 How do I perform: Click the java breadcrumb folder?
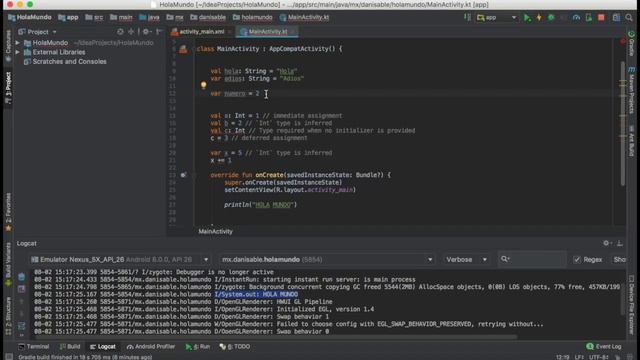pos(149,18)
